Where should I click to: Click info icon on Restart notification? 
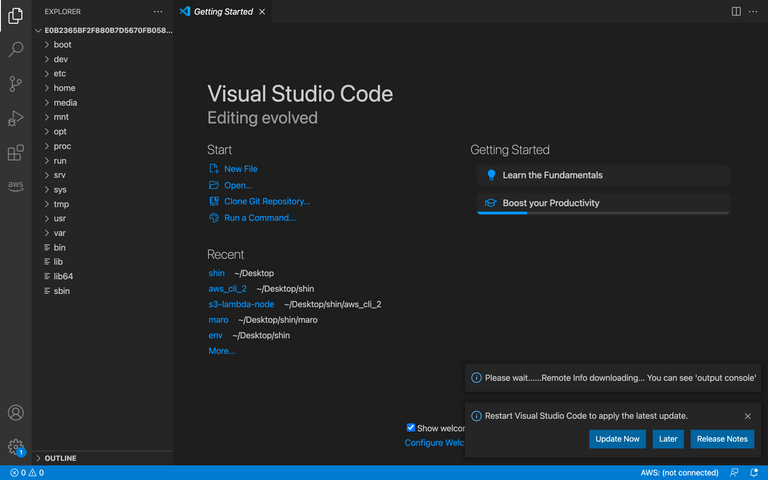[x=476, y=416]
